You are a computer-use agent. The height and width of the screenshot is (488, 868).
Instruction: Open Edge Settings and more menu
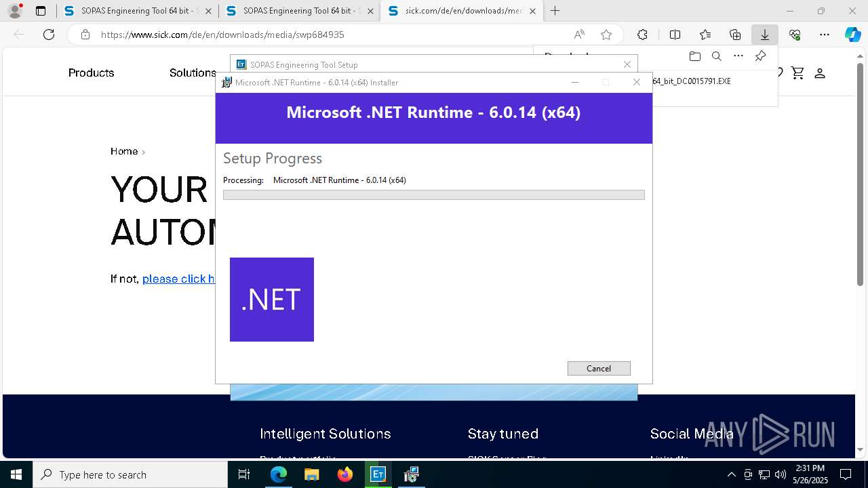pos(825,35)
